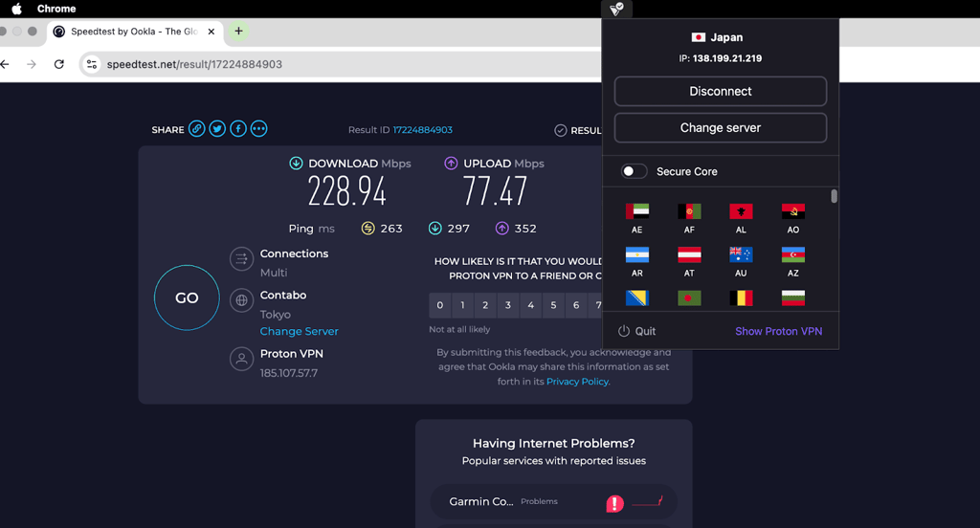Click the download ping icon beside 297
This screenshot has height=528, width=980.
(x=435, y=228)
